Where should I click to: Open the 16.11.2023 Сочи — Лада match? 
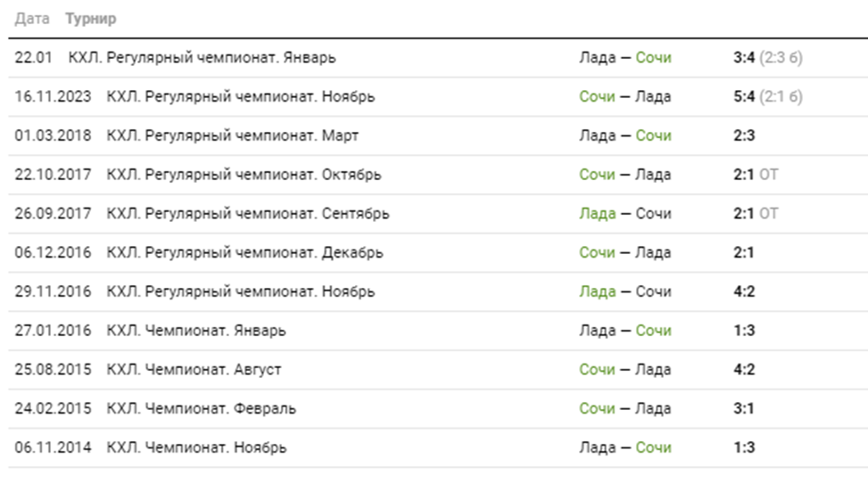[x=624, y=97]
